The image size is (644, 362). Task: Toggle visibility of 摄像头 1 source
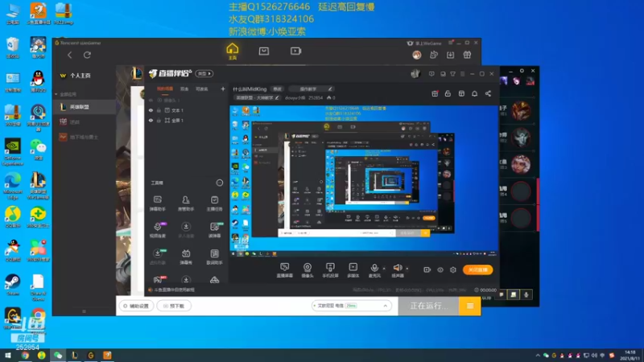[151, 100]
